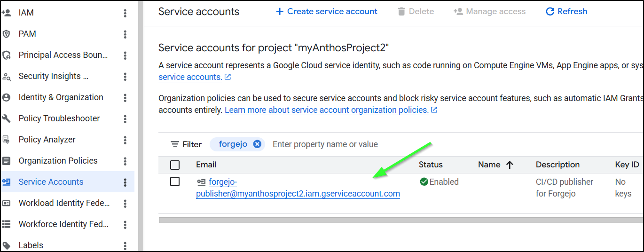Click the Filter list icon

(x=175, y=144)
